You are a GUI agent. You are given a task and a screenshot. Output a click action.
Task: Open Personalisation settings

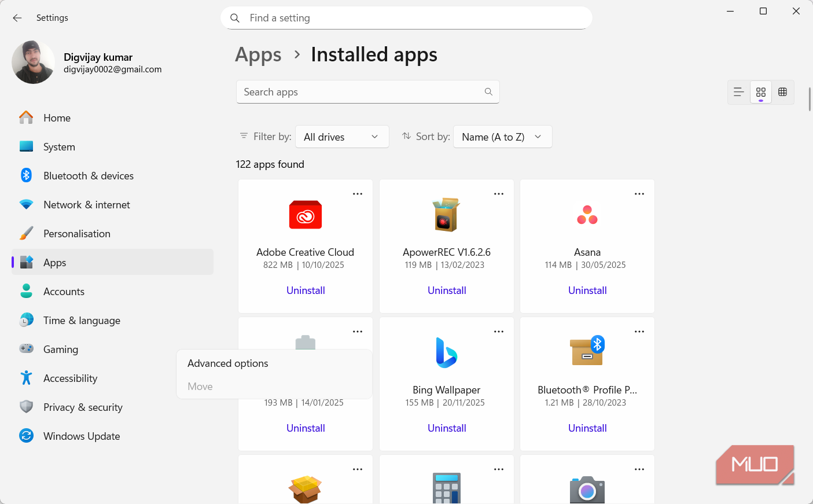pyautogui.click(x=112, y=234)
